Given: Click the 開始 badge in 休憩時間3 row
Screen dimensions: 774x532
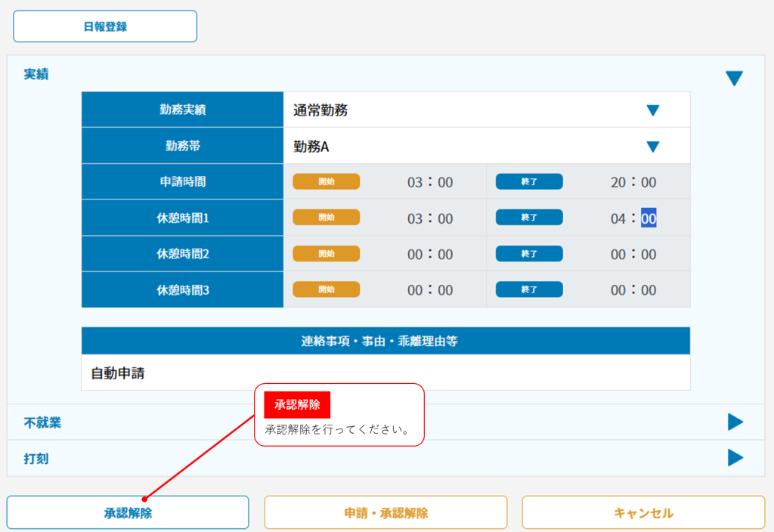Looking at the screenshot, I should click(327, 289).
